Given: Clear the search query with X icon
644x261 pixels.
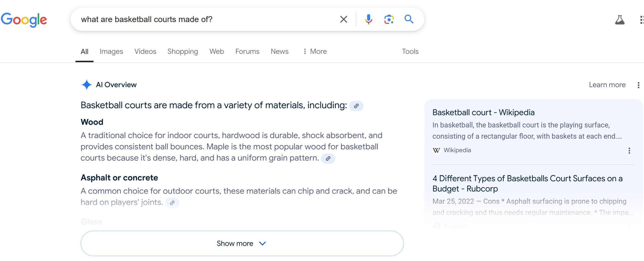Looking at the screenshot, I should (x=343, y=19).
